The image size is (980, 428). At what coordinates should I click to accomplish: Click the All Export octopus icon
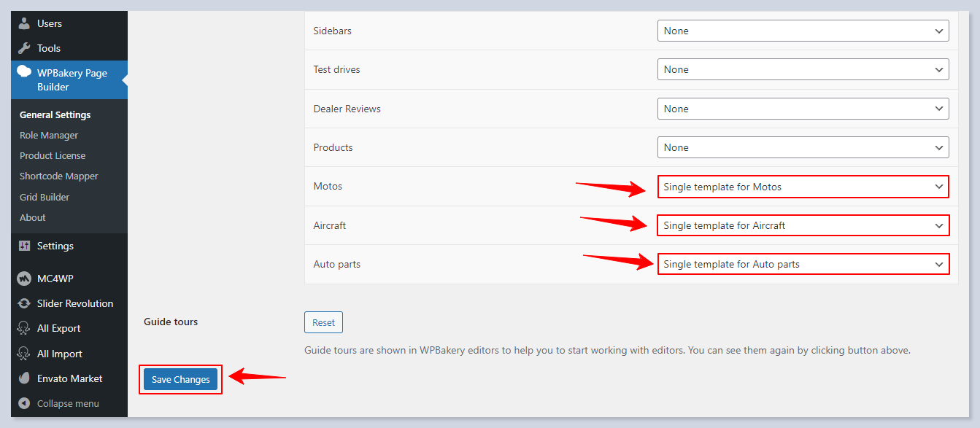(x=24, y=328)
